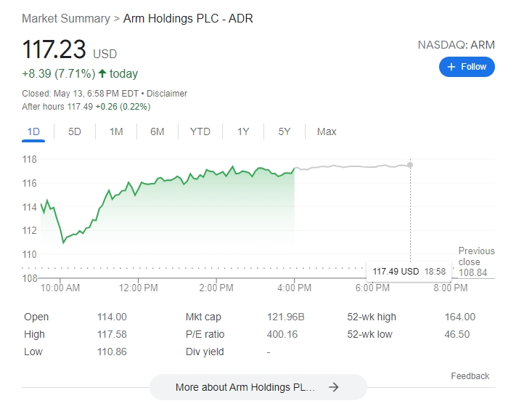Click the plus icon in Follow button
The height and width of the screenshot is (406, 532).
coord(451,67)
